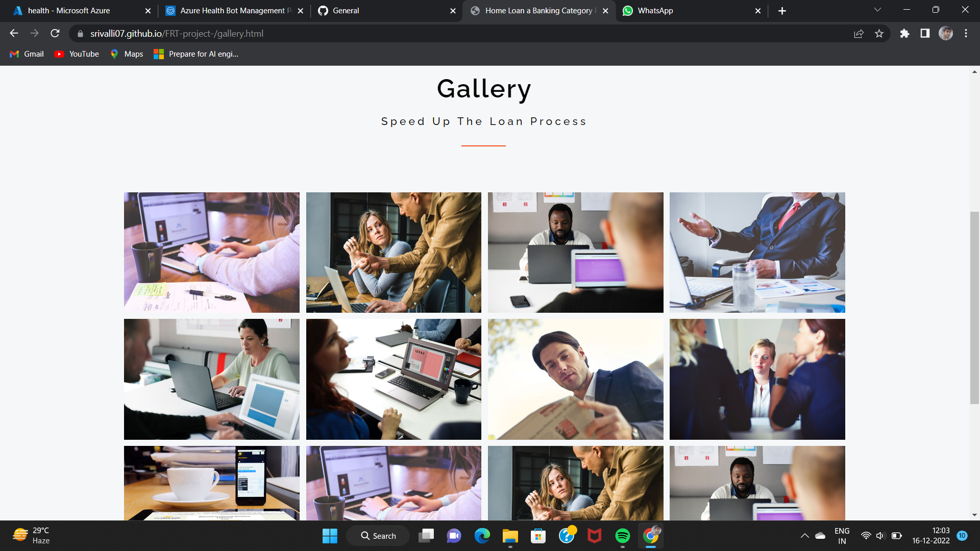Image resolution: width=980 pixels, height=551 pixels.
Task: Click the side panel icon near extensions
Action: (924, 33)
